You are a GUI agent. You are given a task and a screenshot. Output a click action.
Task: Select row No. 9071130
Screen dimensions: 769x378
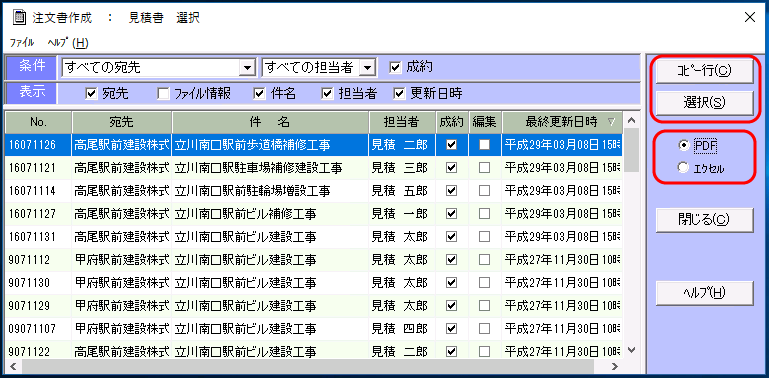pos(314,282)
